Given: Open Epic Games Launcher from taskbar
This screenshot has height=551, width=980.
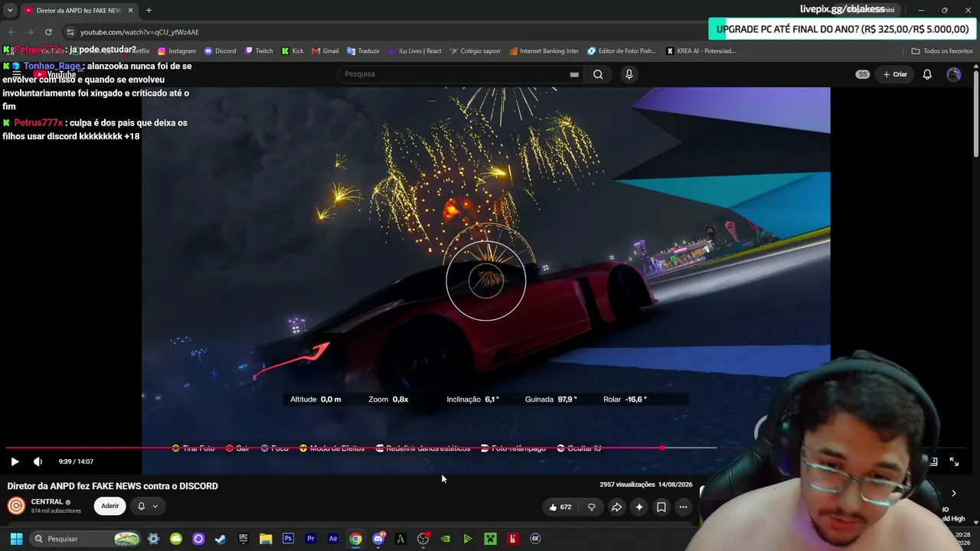Looking at the screenshot, I should (243, 539).
